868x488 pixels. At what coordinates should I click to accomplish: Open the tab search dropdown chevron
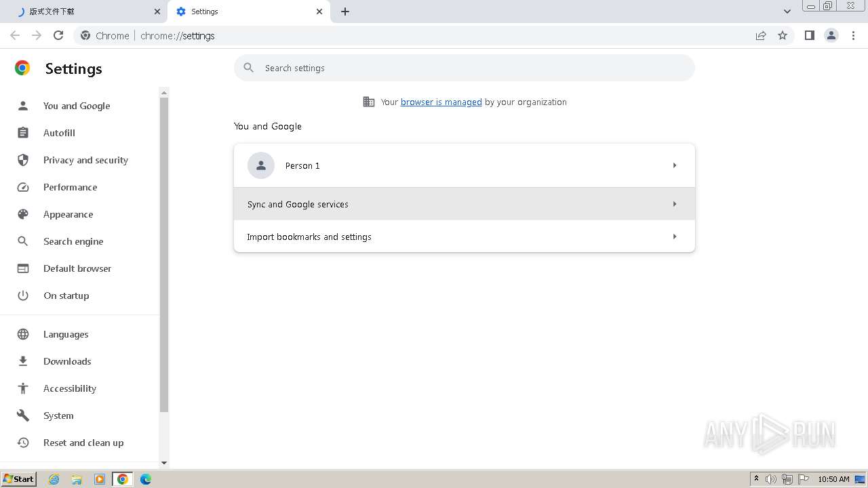click(x=787, y=12)
